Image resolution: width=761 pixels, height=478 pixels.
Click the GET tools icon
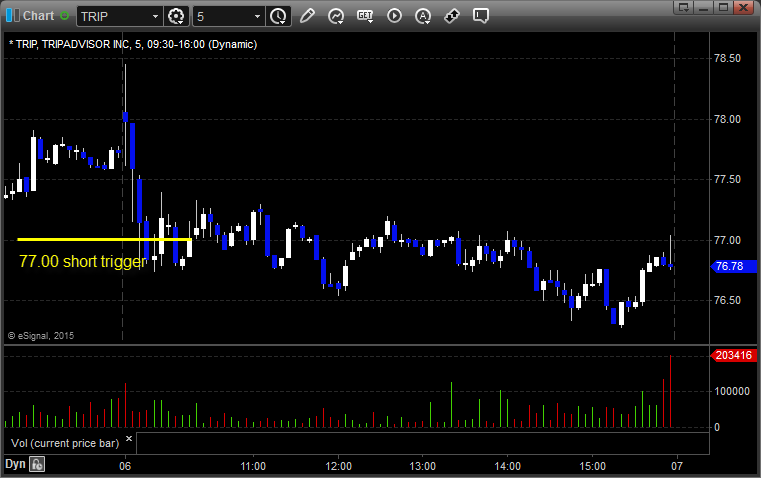click(x=365, y=16)
